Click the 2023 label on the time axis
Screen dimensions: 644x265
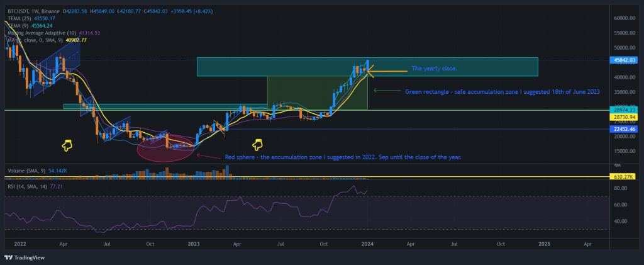(194, 242)
